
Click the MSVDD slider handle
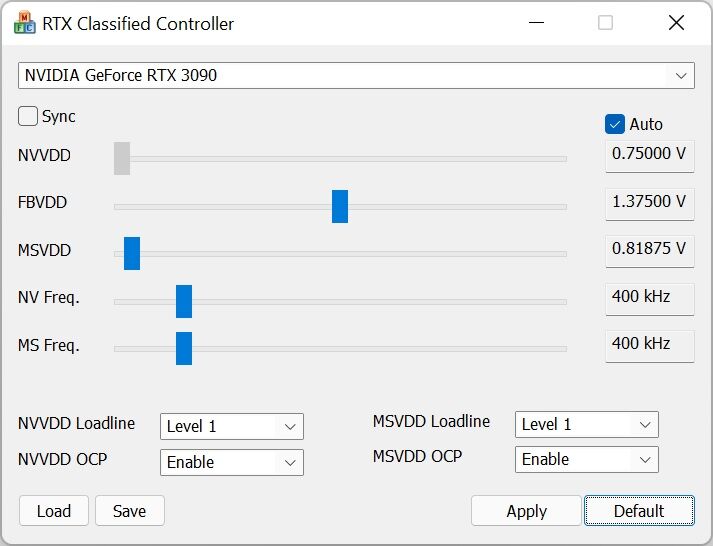pyautogui.click(x=132, y=253)
